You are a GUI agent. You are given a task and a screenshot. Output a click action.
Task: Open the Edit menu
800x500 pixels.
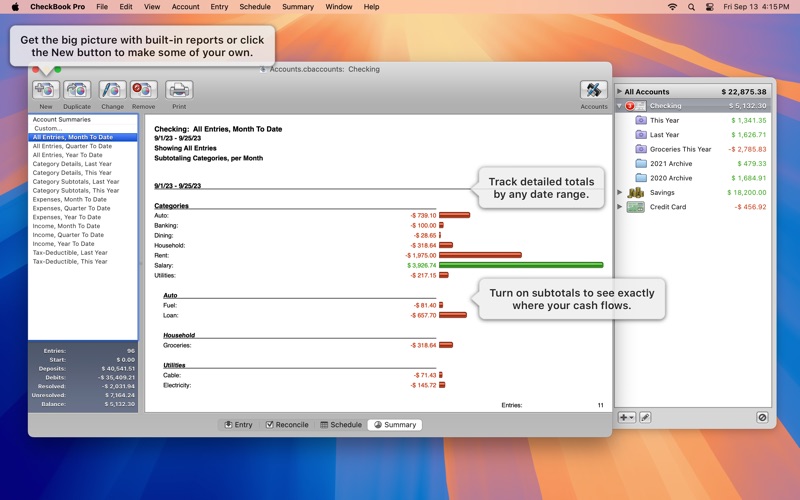tap(126, 7)
